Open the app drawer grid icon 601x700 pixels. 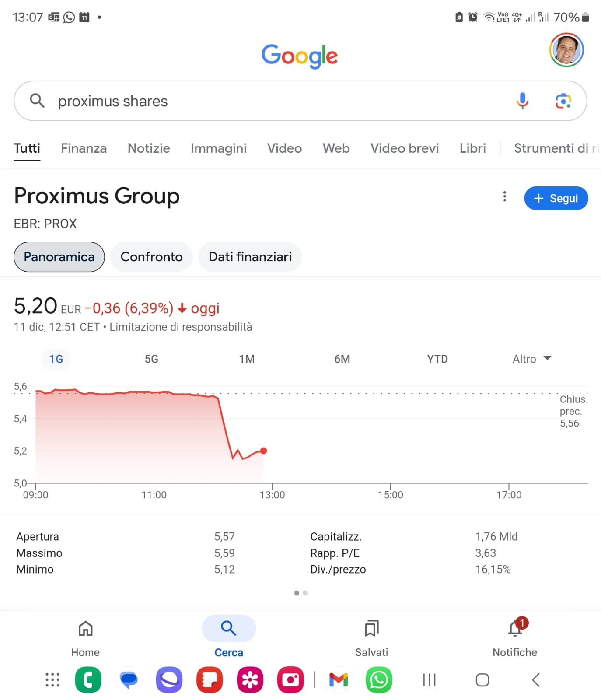(52, 680)
